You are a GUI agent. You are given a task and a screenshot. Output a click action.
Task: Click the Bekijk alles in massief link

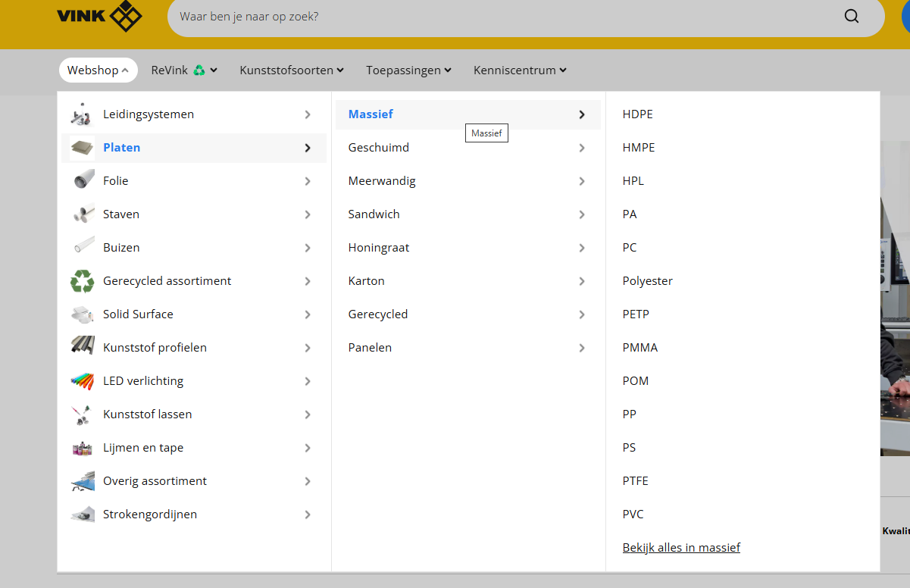pos(681,548)
